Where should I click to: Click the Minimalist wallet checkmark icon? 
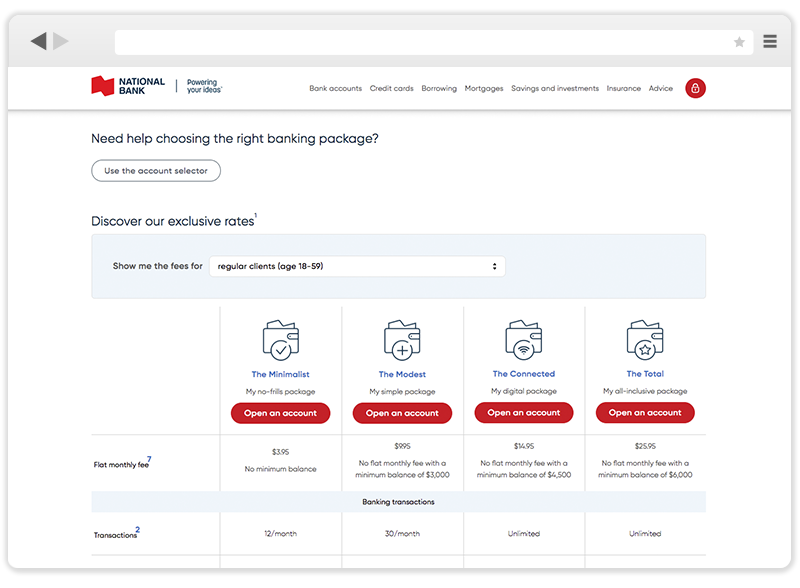[281, 340]
